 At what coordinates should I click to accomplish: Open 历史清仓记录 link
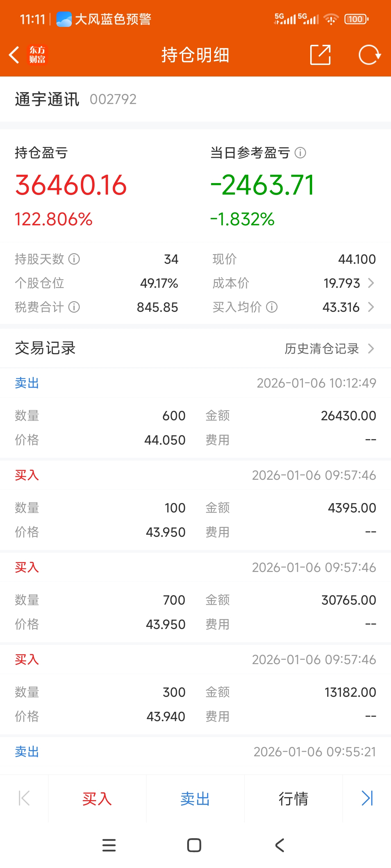(321, 349)
